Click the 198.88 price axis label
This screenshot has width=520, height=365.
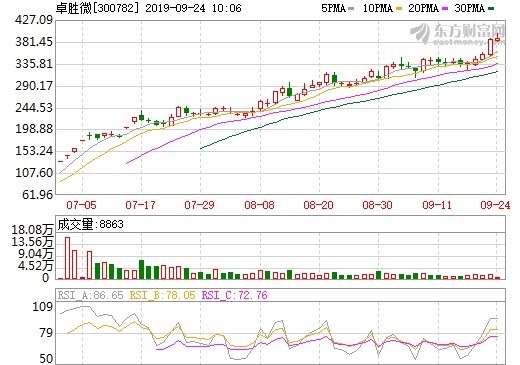34,129
